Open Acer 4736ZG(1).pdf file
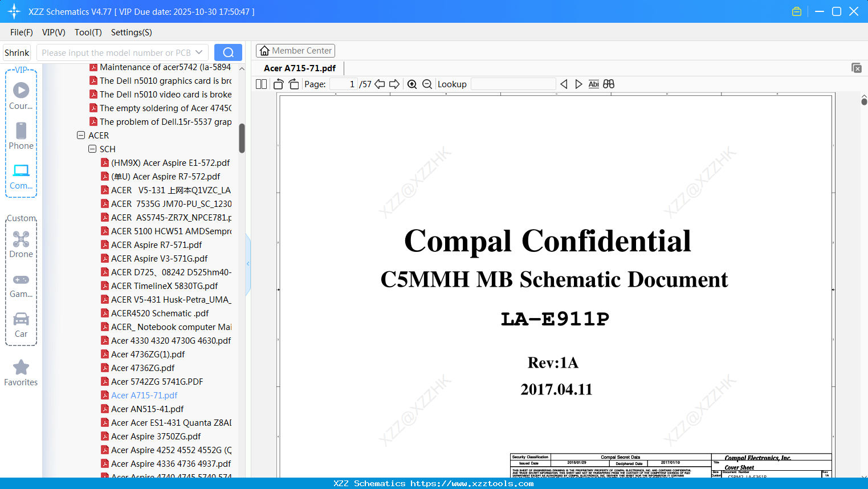The image size is (868, 489). 148,354
